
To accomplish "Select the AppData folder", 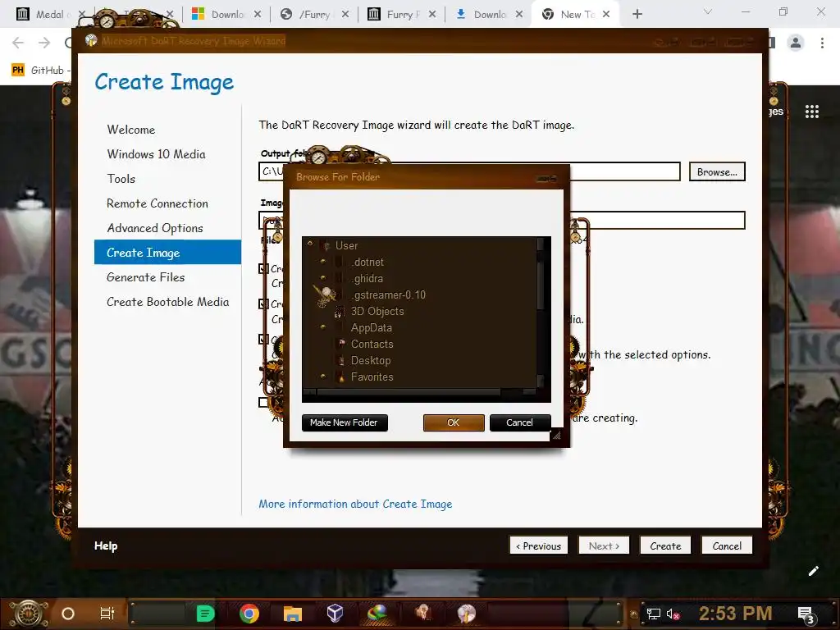I will (x=372, y=327).
